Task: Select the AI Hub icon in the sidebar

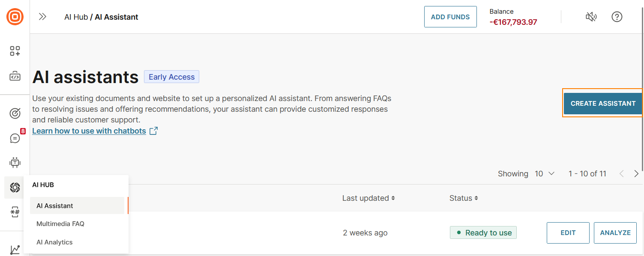Action: tap(15, 188)
